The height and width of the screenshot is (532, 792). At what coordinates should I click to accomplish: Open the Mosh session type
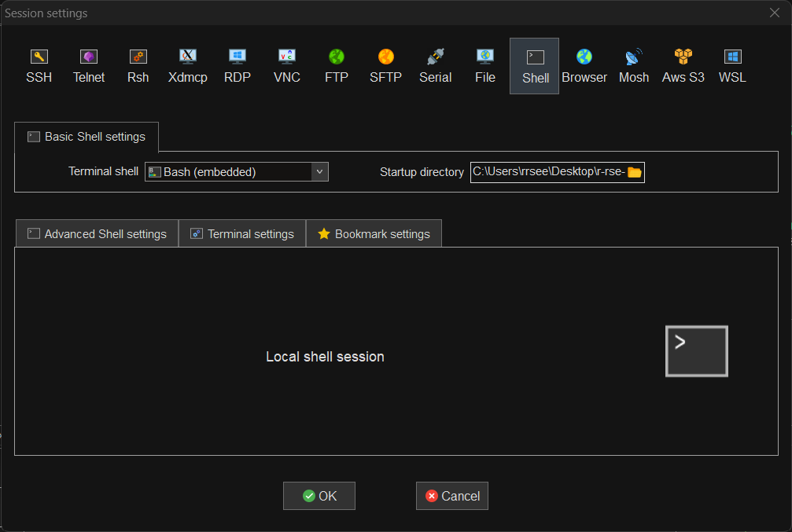633,65
